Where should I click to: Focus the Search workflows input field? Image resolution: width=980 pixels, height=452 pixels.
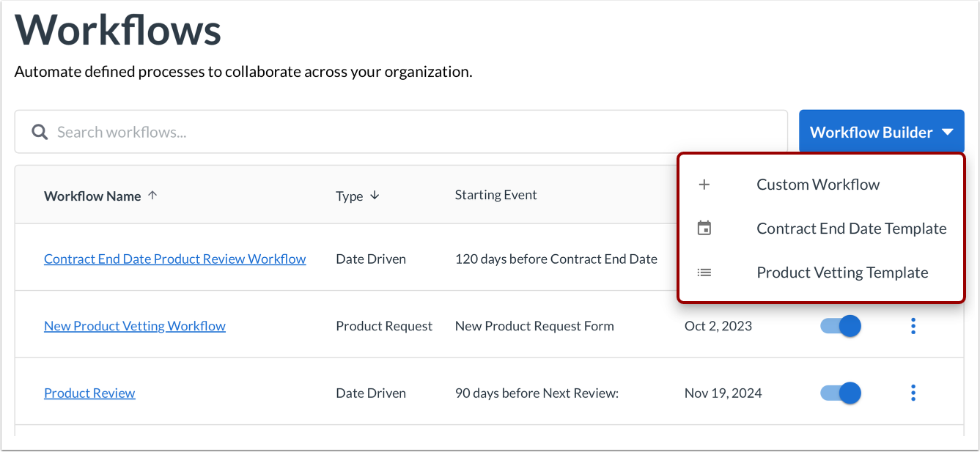click(x=410, y=132)
